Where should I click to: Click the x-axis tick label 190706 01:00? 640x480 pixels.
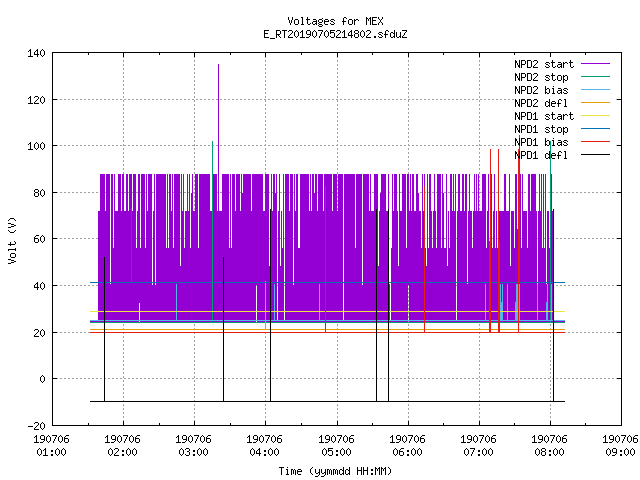(x=51, y=446)
